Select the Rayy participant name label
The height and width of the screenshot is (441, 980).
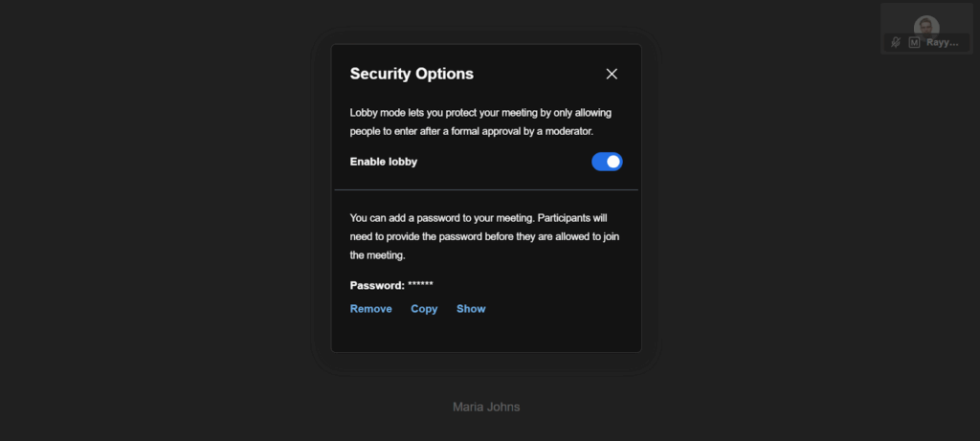pos(941,43)
